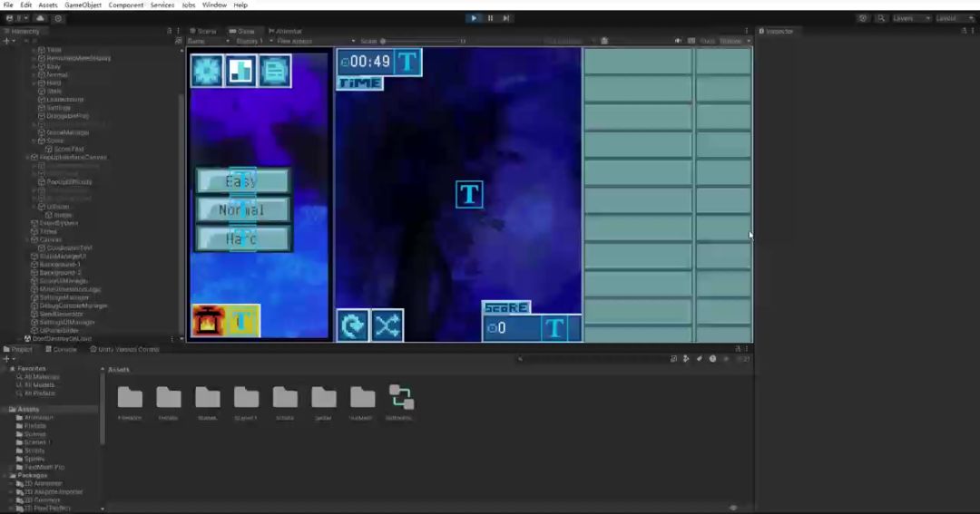Open the GameObject menu
Image resolution: width=980 pixels, height=514 pixels.
(x=83, y=5)
